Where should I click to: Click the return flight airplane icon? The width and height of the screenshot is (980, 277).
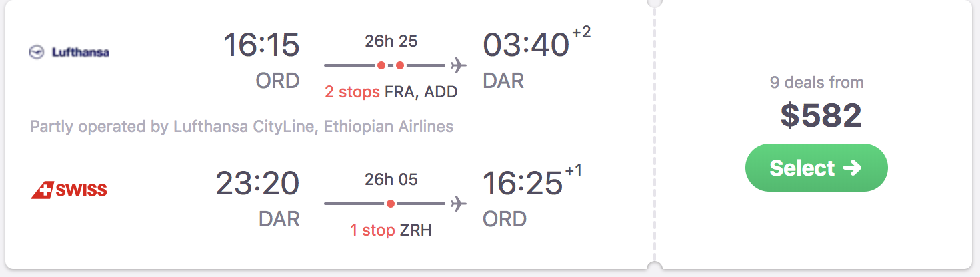click(458, 204)
